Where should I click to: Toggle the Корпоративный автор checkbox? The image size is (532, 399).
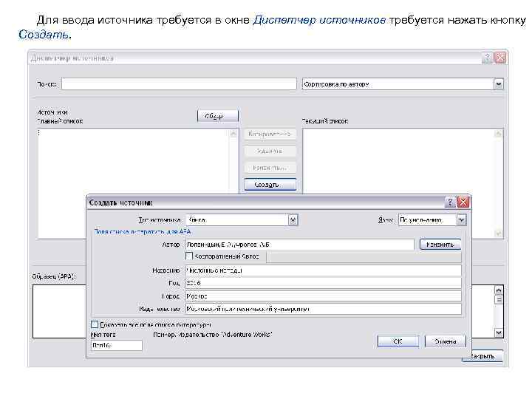189,256
